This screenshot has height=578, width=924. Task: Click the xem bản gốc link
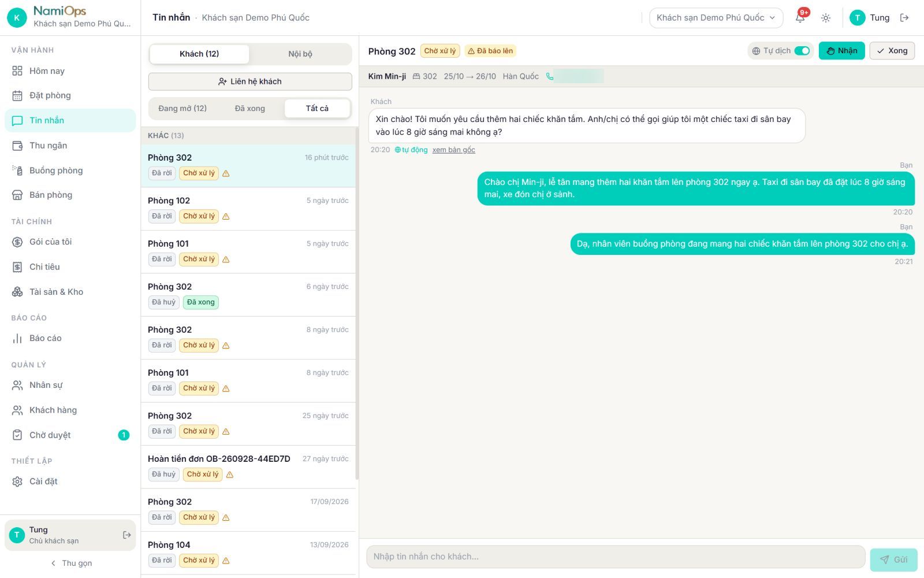click(x=454, y=150)
